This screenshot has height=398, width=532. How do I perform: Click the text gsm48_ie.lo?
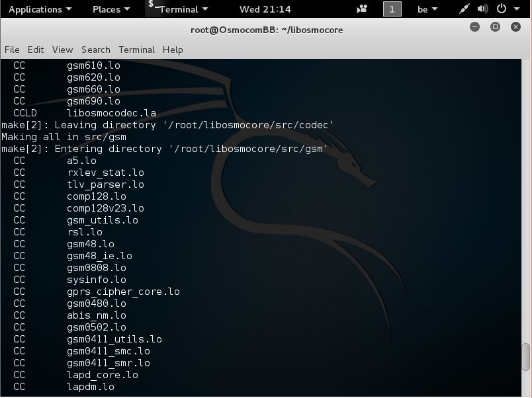(x=99, y=256)
